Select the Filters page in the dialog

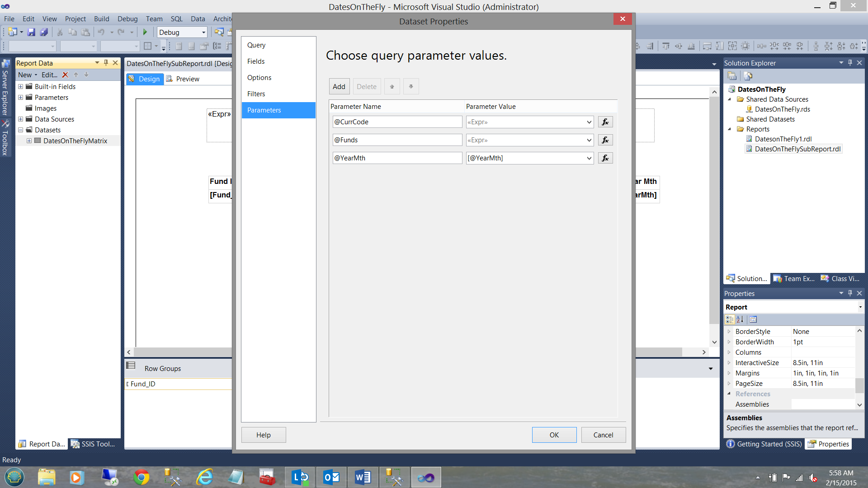[x=256, y=94]
